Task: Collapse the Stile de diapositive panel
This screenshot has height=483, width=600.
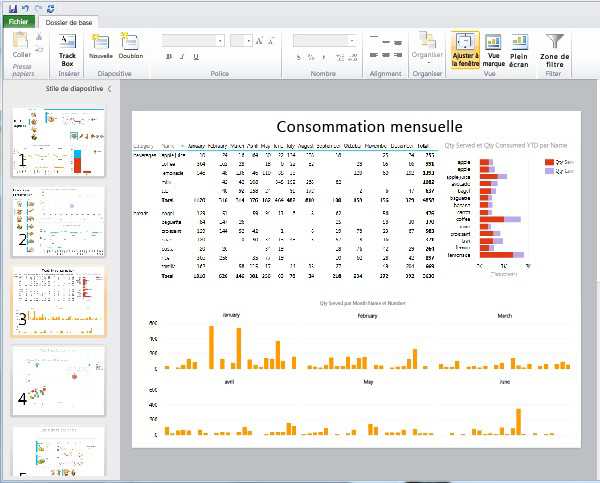Action: 109,89
